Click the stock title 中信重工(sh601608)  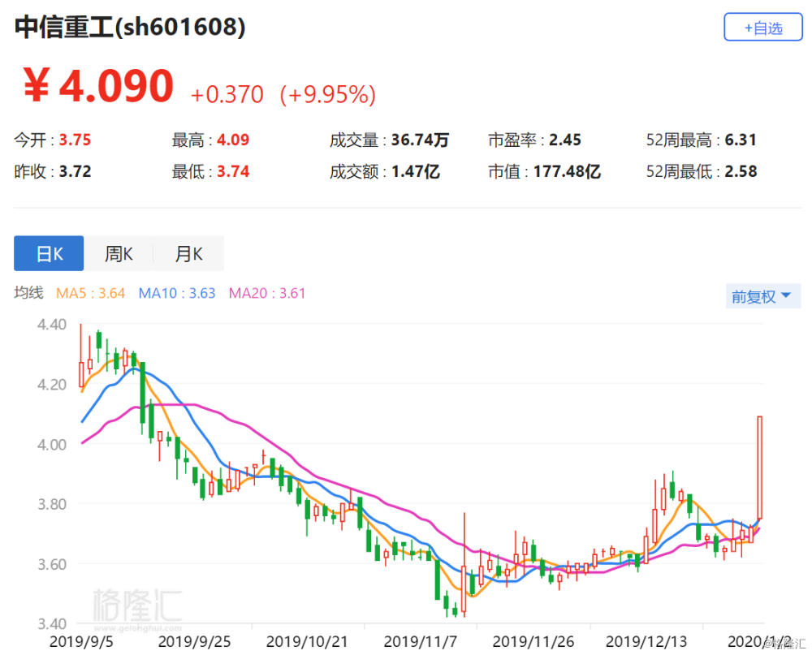pyautogui.click(x=130, y=27)
